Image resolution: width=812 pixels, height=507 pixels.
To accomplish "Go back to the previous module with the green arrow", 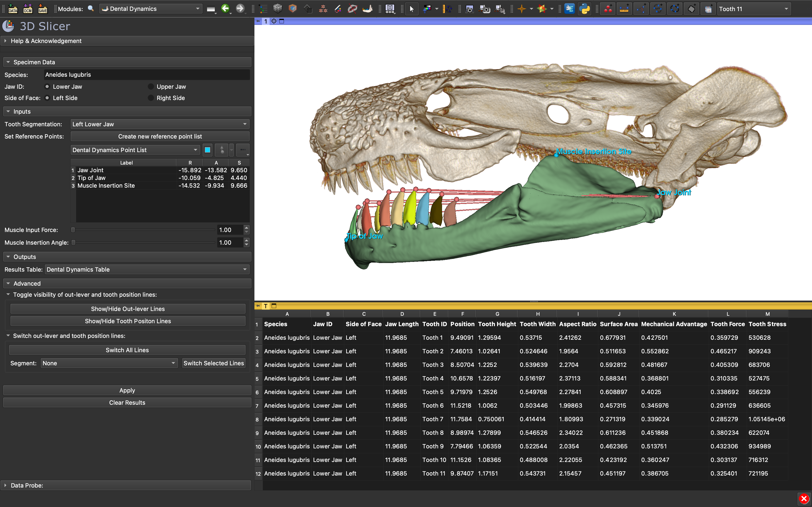I will pos(225,9).
